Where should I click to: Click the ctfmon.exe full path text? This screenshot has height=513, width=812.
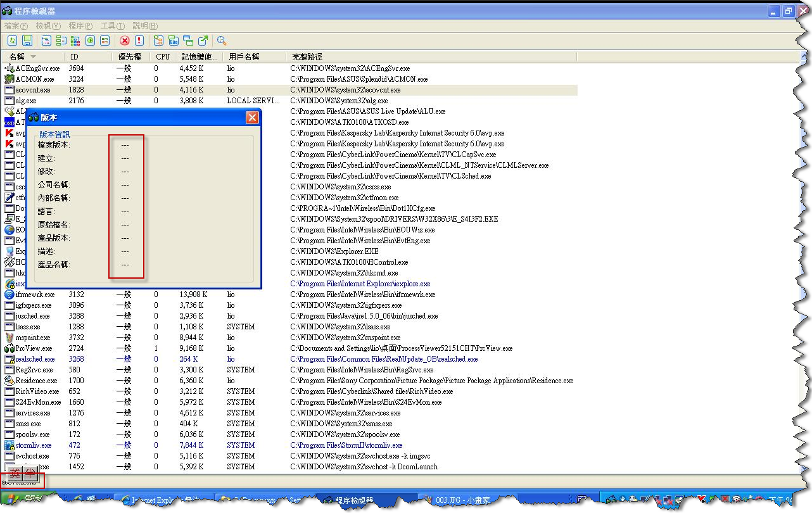(x=345, y=198)
